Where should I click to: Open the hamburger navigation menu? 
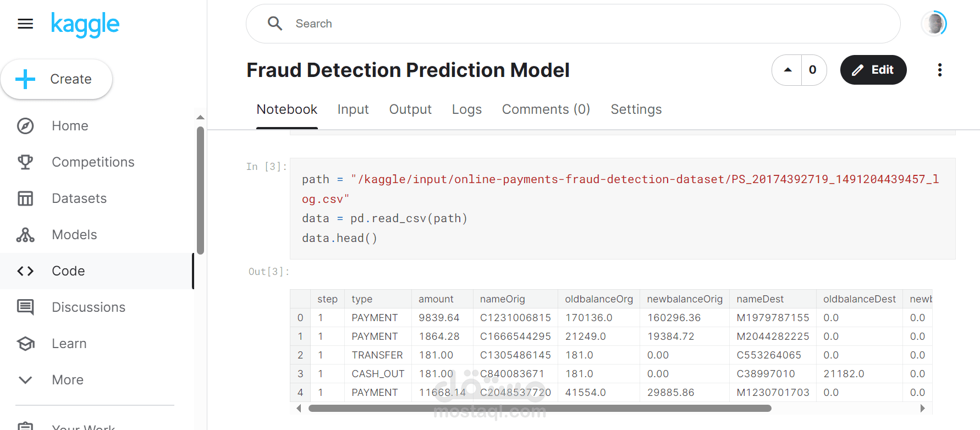point(25,23)
